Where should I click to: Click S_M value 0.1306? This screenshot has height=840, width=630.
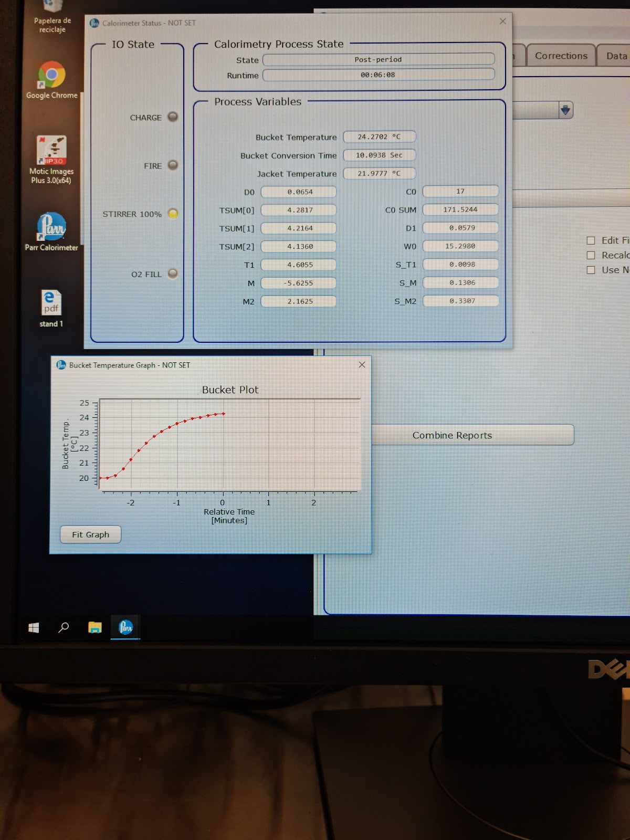(460, 282)
